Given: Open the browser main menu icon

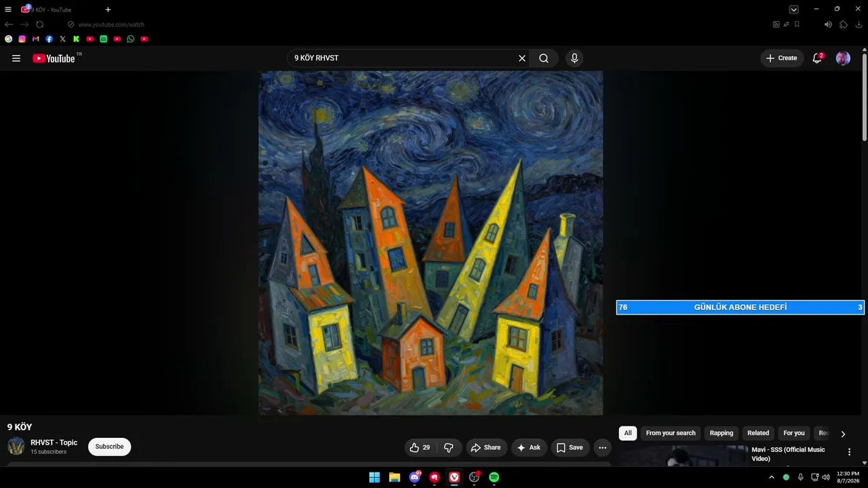Looking at the screenshot, I should 8,9.
